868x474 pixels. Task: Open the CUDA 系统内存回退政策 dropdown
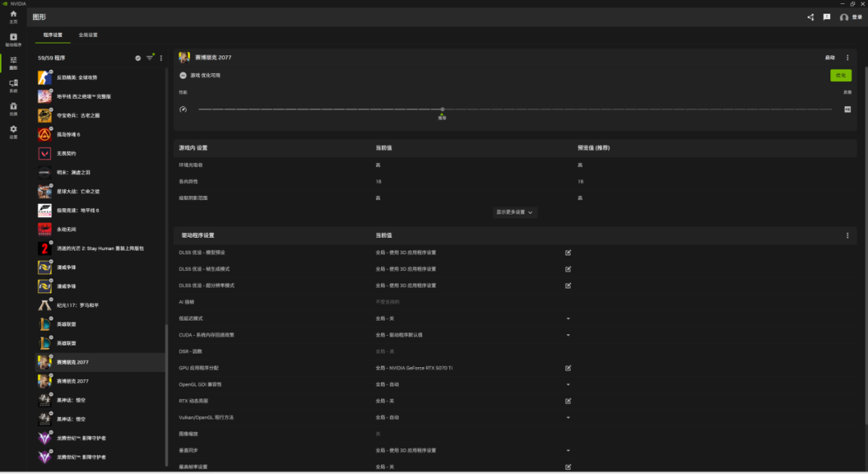coord(568,335)
